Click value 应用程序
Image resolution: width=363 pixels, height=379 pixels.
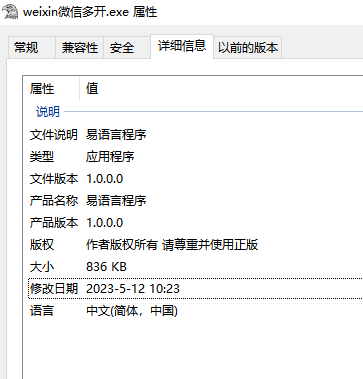click(x=110, y=156)
